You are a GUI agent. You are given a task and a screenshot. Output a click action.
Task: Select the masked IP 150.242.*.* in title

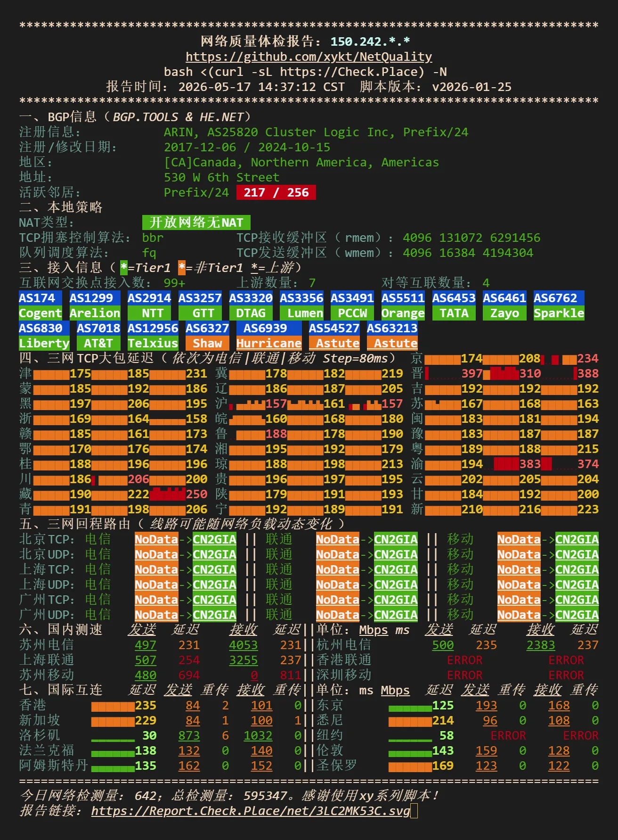click(370, 41)
